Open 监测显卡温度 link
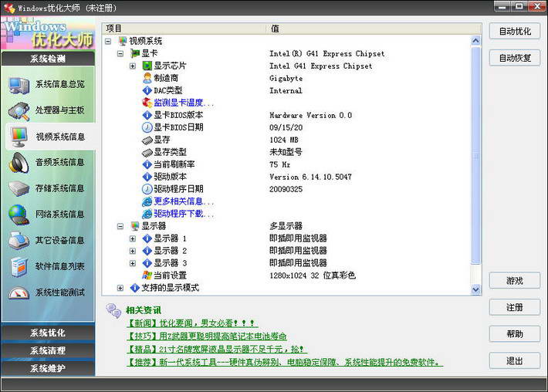This screenshot has height=392, width=548. pos(184,103)
